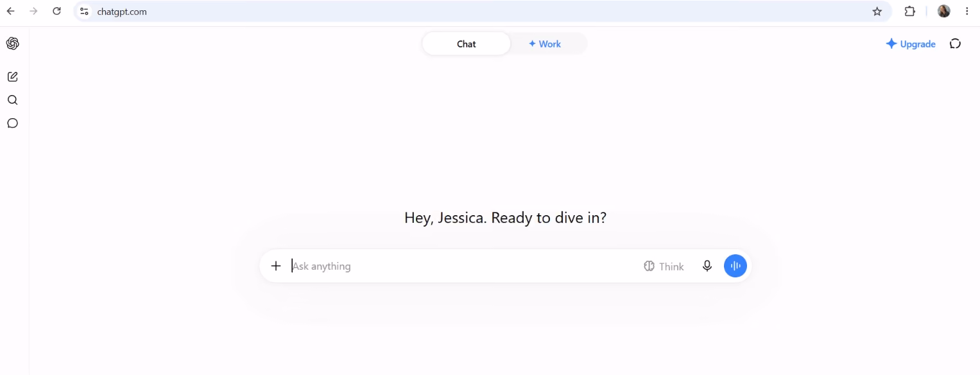Open search chats with the magnifier icon
Image resolution: width=980 pixels, height=375 pixels.
click(x=13, y=100)
